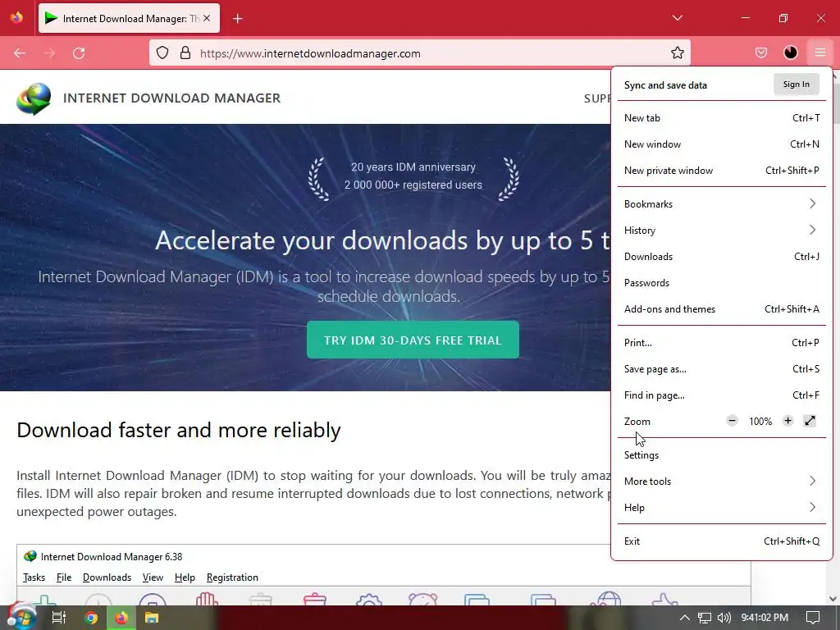Click the 'Download faster and more reliably' heading
The height and width of the screenshot is (630, 840).
(178, 430)
